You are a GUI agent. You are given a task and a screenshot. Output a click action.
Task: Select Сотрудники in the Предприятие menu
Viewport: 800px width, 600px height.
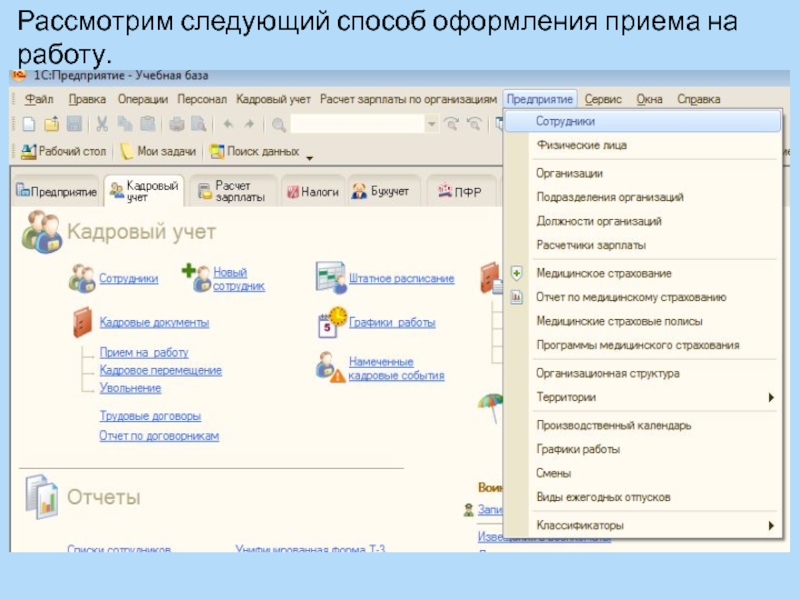coord(566,121)
